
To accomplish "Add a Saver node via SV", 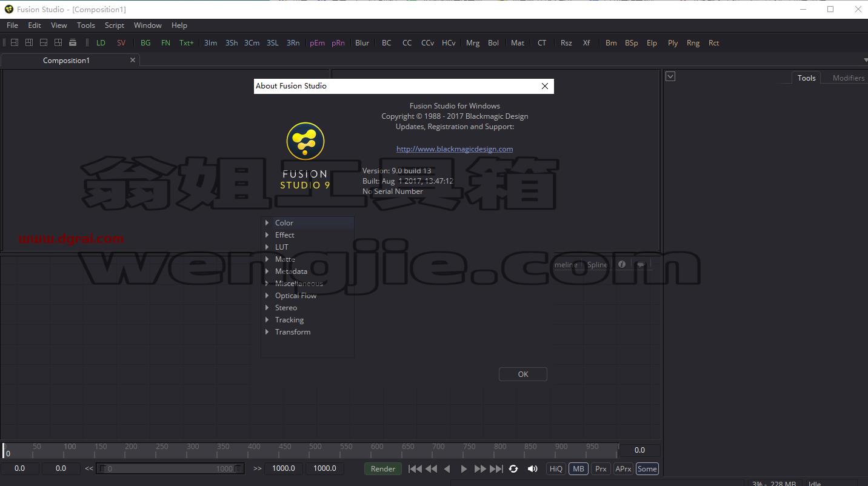I will [x=121, y=43].
